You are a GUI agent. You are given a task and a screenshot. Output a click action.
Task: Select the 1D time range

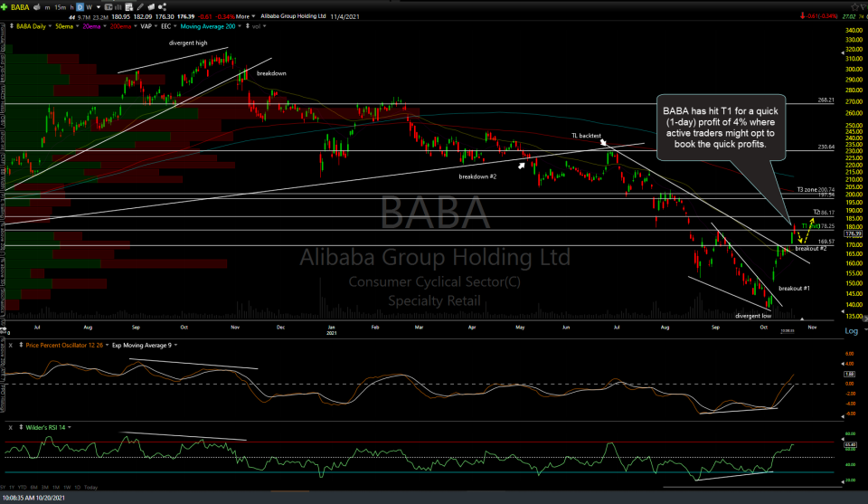point(77,488)
